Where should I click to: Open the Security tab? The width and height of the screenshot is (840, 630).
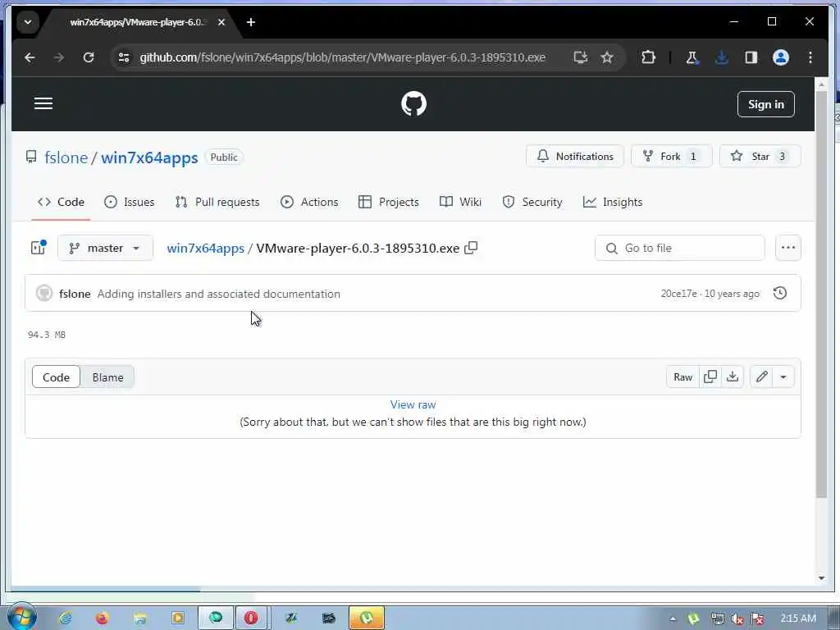click(532, 202)
